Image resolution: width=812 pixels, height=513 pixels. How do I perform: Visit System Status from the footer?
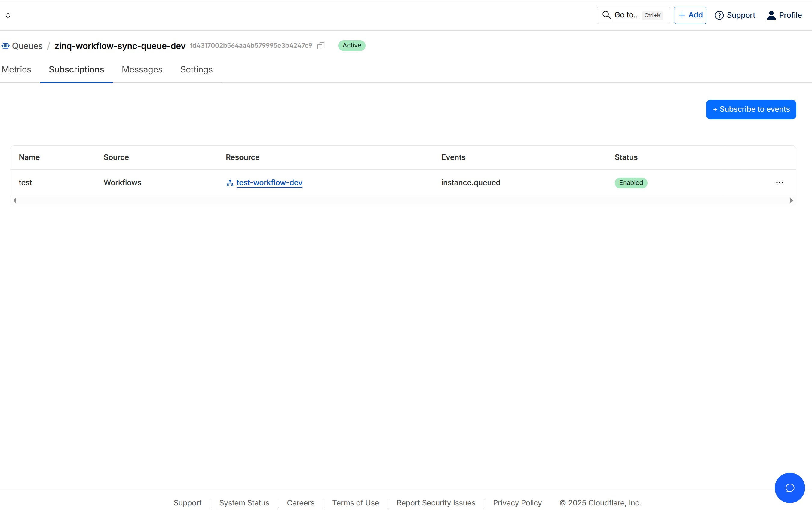click(244, 502)
